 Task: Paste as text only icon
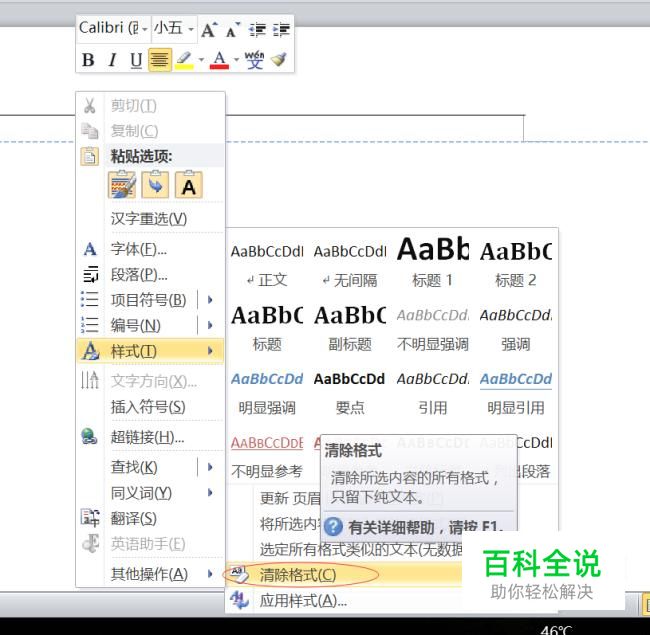189,185
